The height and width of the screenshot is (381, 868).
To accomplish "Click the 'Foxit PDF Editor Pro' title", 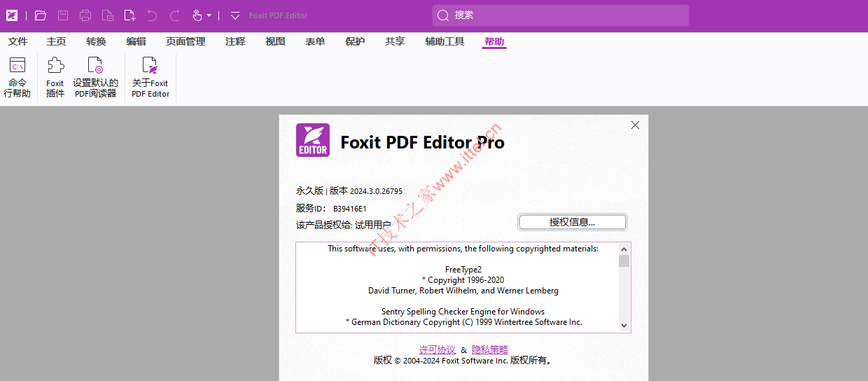I will 422,142.
